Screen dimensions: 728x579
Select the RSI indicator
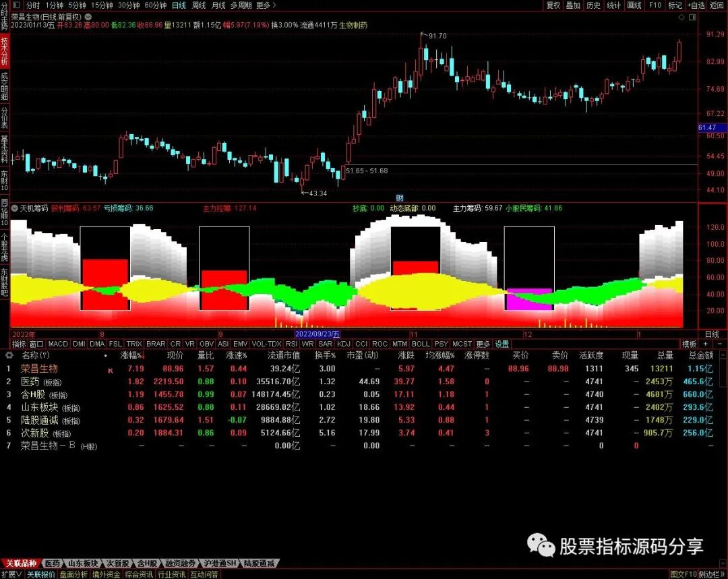pyautogui.click(x=292, y=344)
